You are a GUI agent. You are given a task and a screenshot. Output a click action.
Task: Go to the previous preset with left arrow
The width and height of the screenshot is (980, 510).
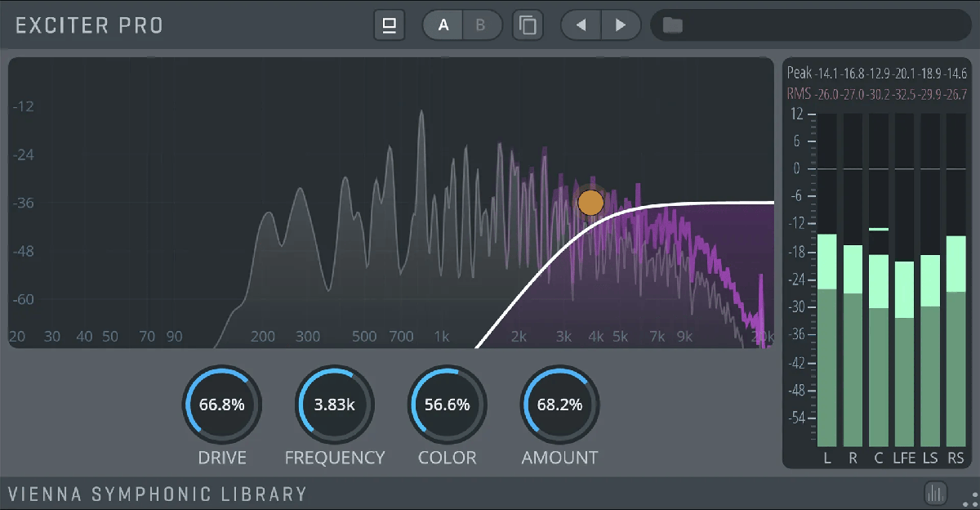pyautogui.click(x=581, y=25)
